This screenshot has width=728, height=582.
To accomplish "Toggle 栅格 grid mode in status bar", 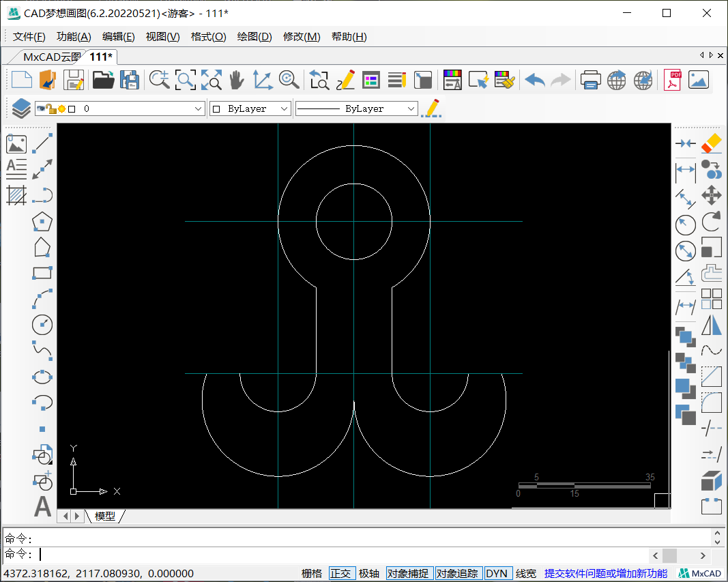I will 312,574.
